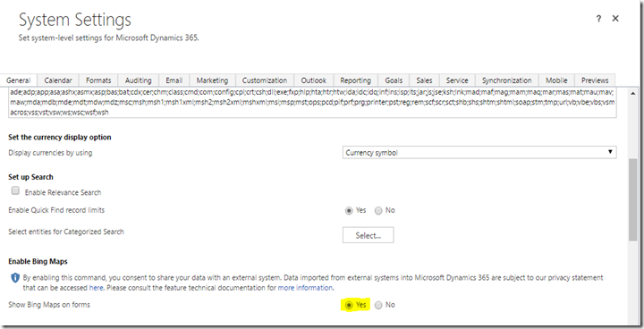644x329 pixels.
Task: Click the 'Enable Quick Find record limits' label
Action: click(56, 210)
